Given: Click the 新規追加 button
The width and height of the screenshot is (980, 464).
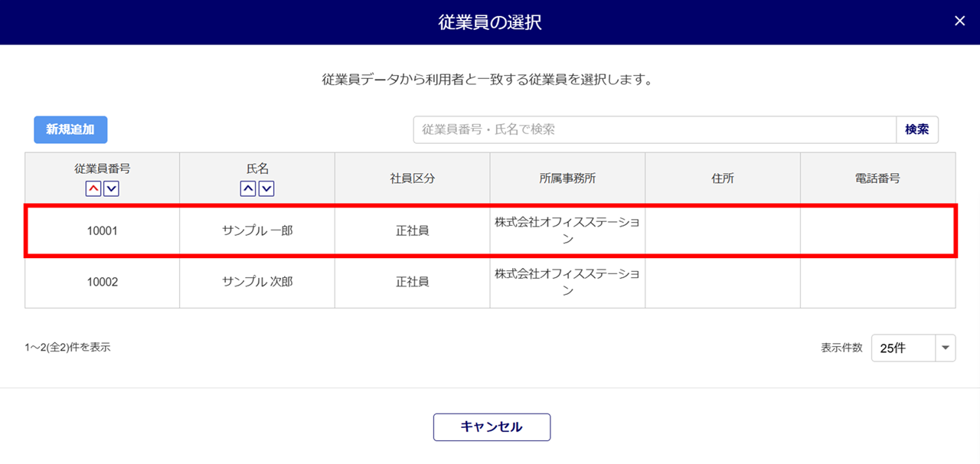Looking at the screenshot, I should pyautogui.click(x=70, y=129).
